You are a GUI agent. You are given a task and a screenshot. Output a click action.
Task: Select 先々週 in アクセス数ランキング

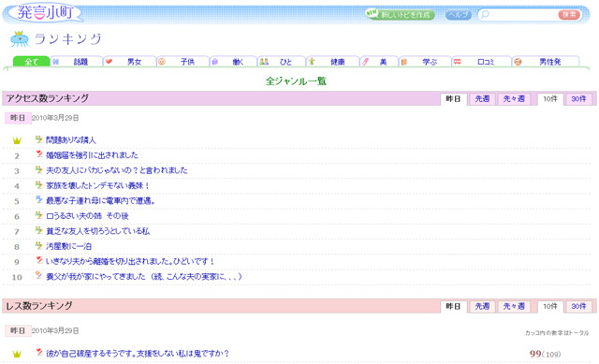(x=514, y=99)
